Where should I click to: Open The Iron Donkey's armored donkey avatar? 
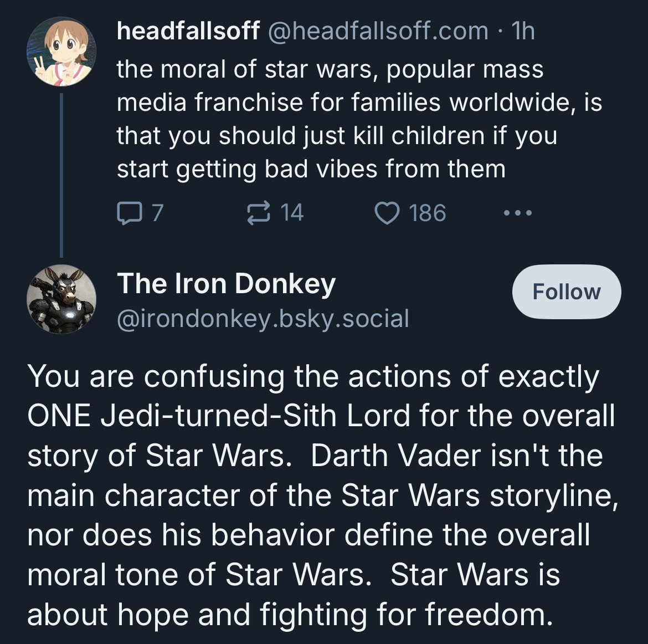61,299
